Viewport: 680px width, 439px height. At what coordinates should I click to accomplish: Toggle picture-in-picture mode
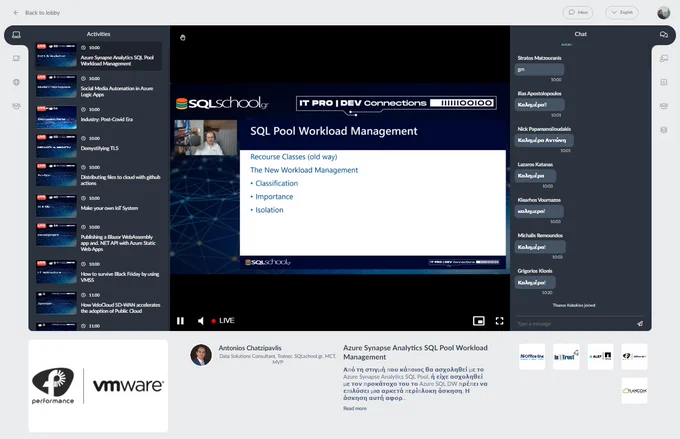[478, 321]
